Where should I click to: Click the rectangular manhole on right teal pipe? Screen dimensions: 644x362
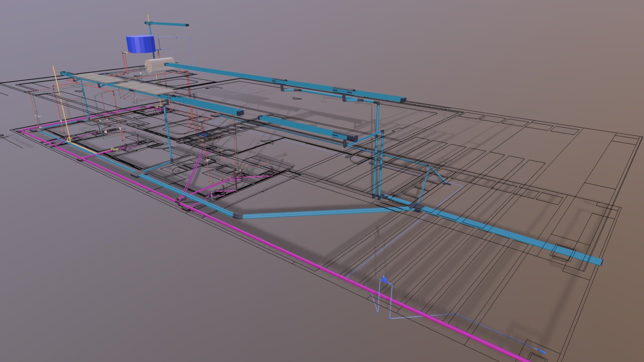[562, 253]
